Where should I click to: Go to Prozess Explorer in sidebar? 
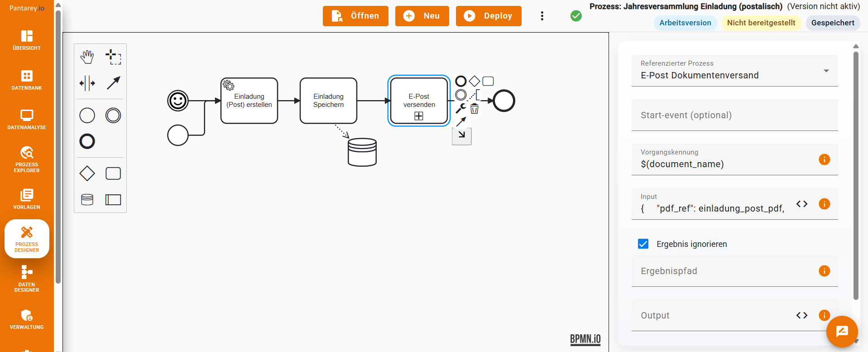(27, 159)
